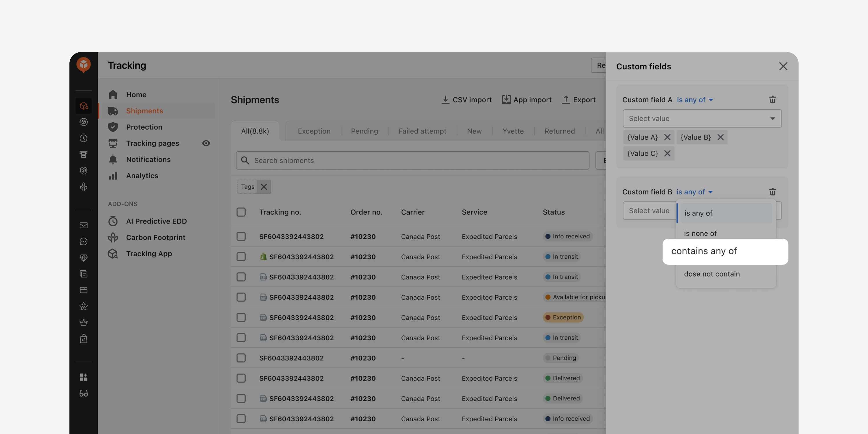This screenshot has width=868, height=434.
Task: Switch to the Yvette tab
Action: pos(513,131)
